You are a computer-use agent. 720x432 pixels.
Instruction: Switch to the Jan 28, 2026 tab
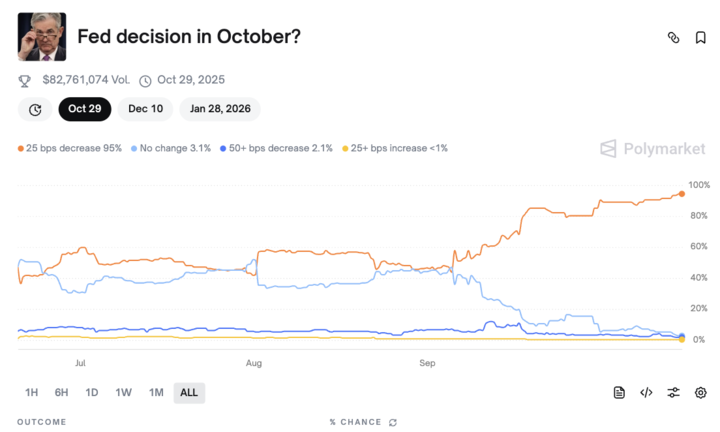[x=220, y=110]
